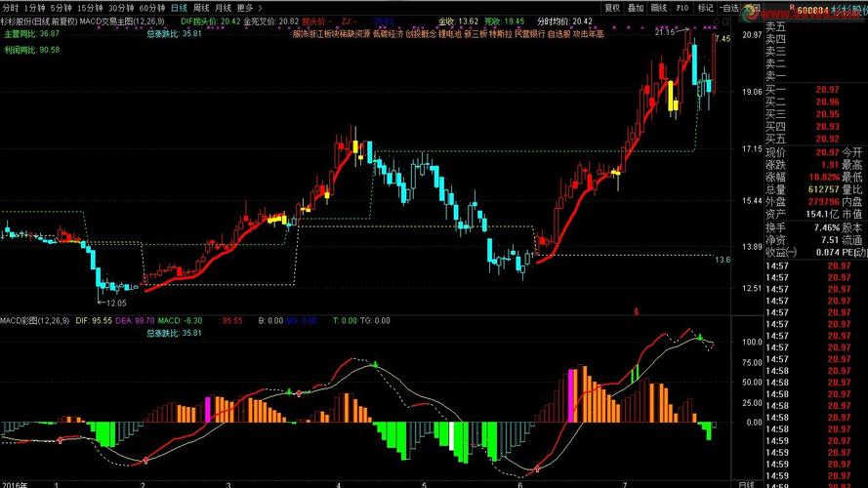Expand the 更多 periods menu
Viewport: 868px width, 488px height.
tap(244, 7)
